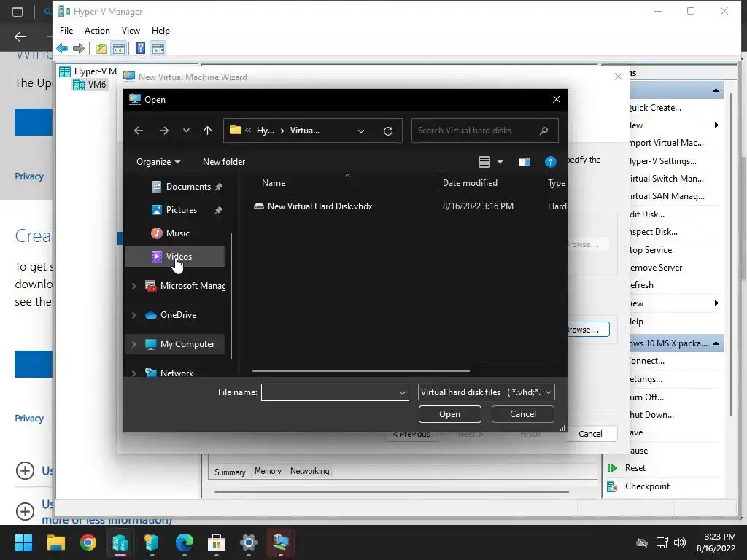Select the VM6 server node in tree
The height and width of the screenshot is (560, 747).
pyautogui.click(x=90, y=85)
